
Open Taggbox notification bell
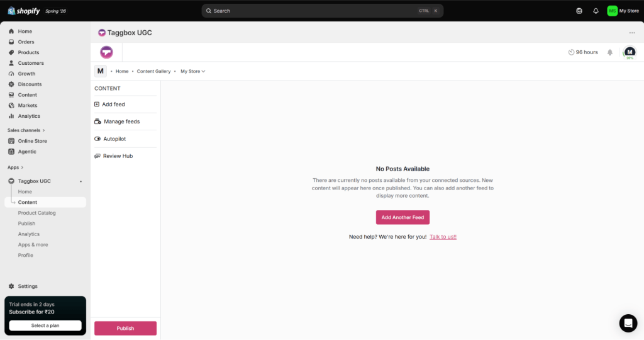pos(610,52)
